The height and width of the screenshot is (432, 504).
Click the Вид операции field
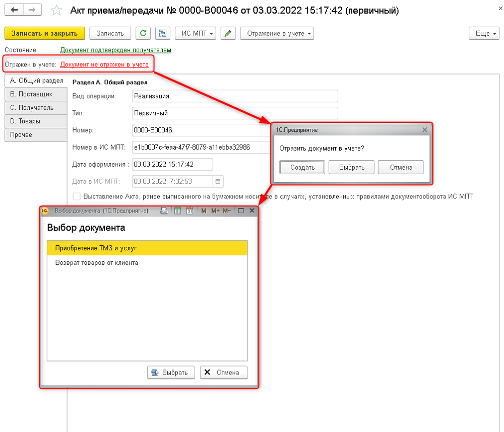click(x=235, y=96)
